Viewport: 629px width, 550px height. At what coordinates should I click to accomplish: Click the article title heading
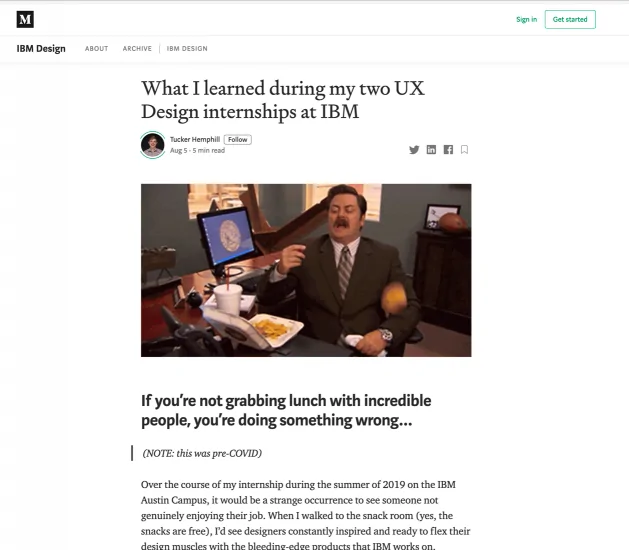tap(283, 100)
